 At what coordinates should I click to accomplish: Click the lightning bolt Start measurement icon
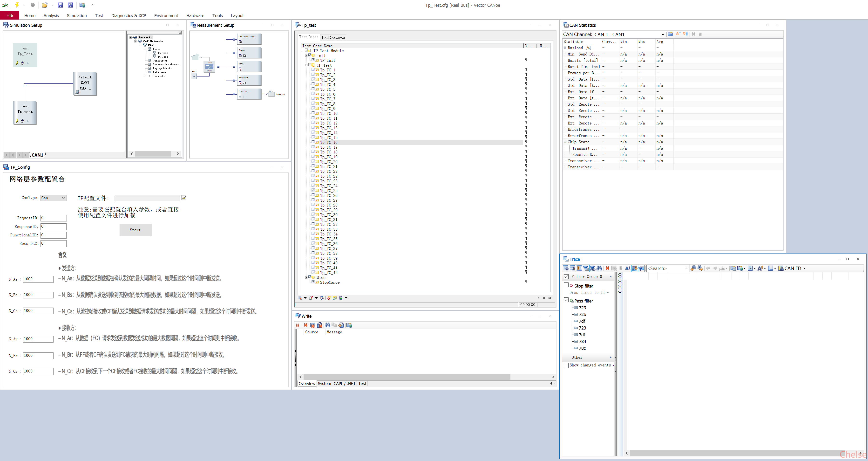[17, 5]
